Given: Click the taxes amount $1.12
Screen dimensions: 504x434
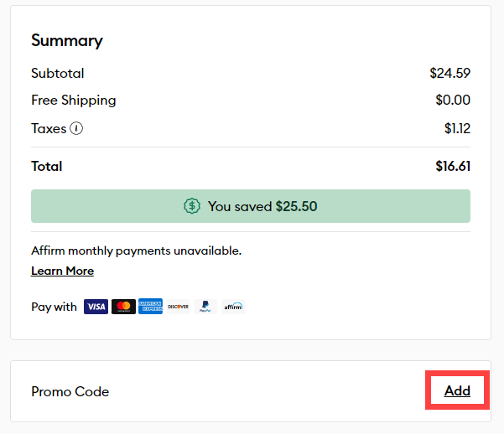Looking at the screenshot, I should coord(457,129).
